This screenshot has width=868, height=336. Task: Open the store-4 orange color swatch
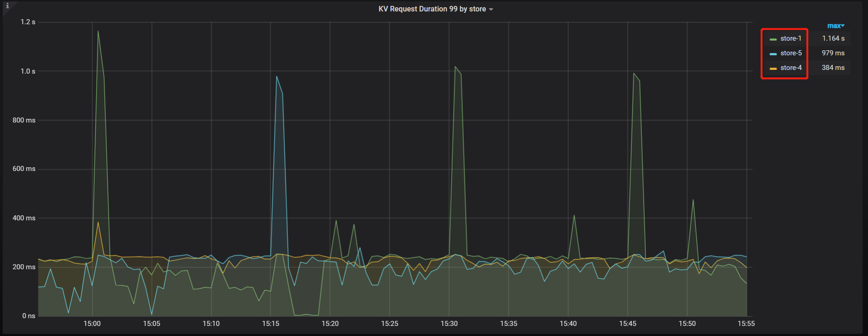(x=773, y=69)
